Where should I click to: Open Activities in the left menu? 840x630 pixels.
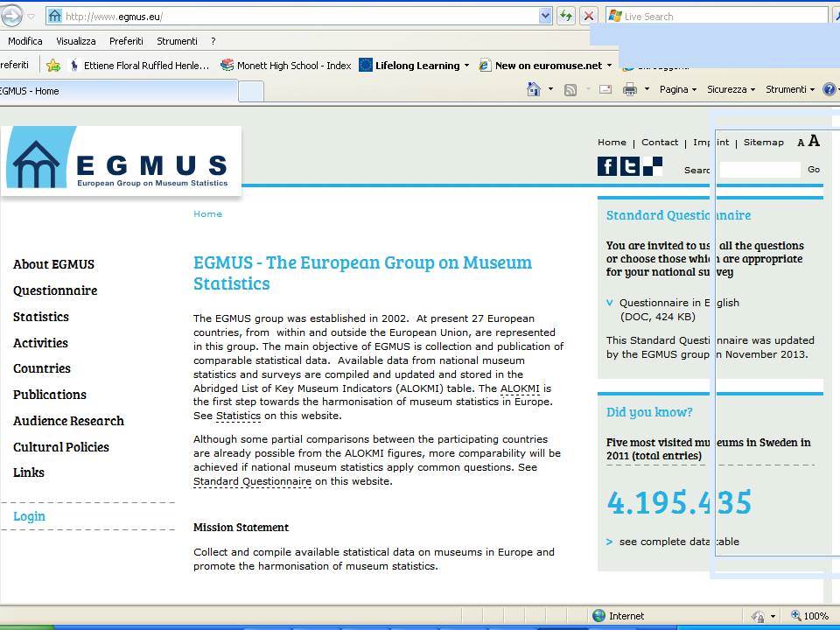coord(41,343)
